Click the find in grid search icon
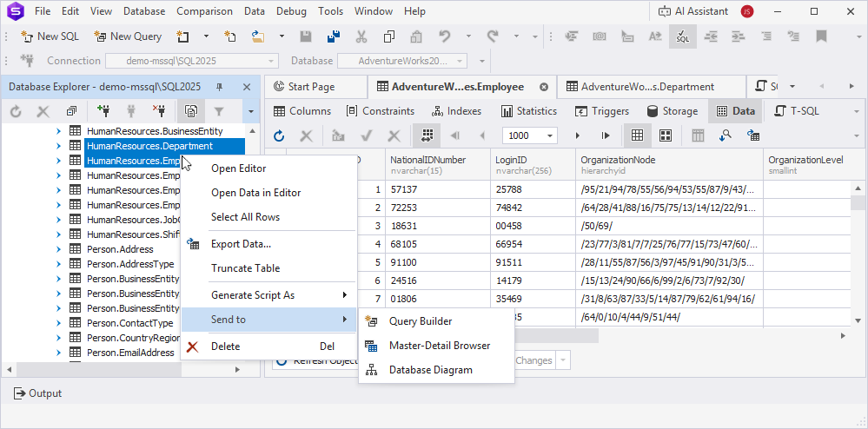The height and width of the screenshot is (429, 868). [726, 135]
